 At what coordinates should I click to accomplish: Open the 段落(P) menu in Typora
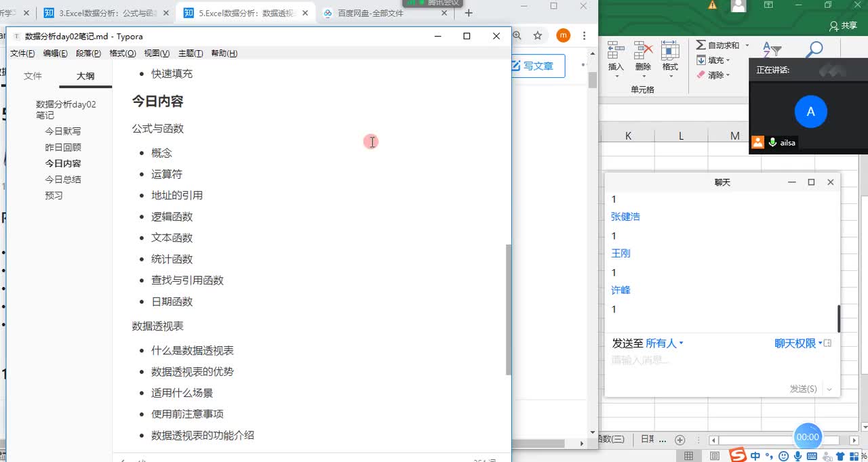pos(89,54)
